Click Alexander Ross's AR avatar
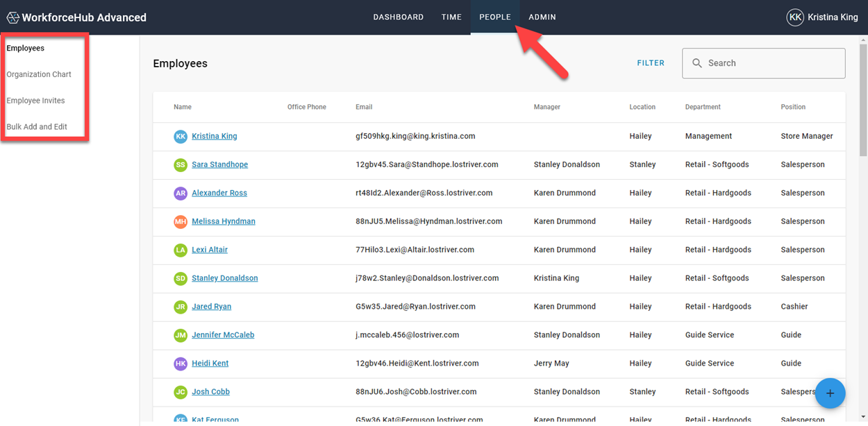This screenshot has height=426, width=868. coord(181,194)
